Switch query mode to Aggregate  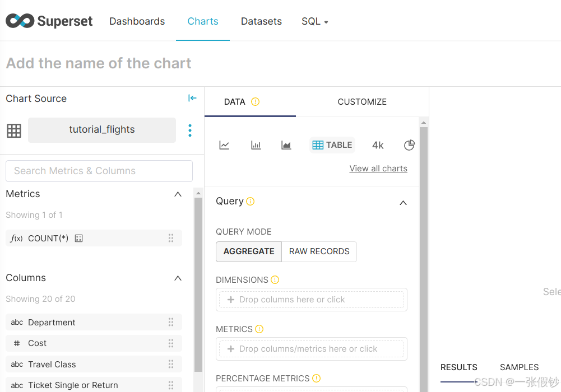249,251
